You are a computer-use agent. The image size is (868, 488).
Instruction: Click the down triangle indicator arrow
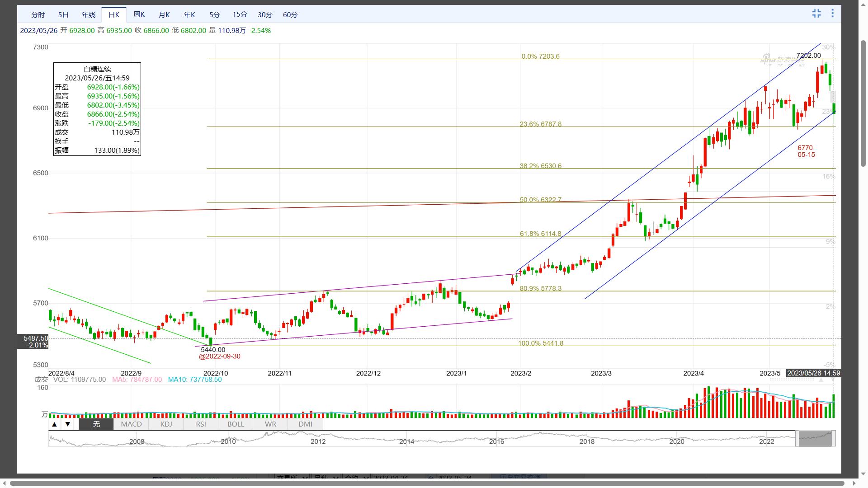point(68,424)
